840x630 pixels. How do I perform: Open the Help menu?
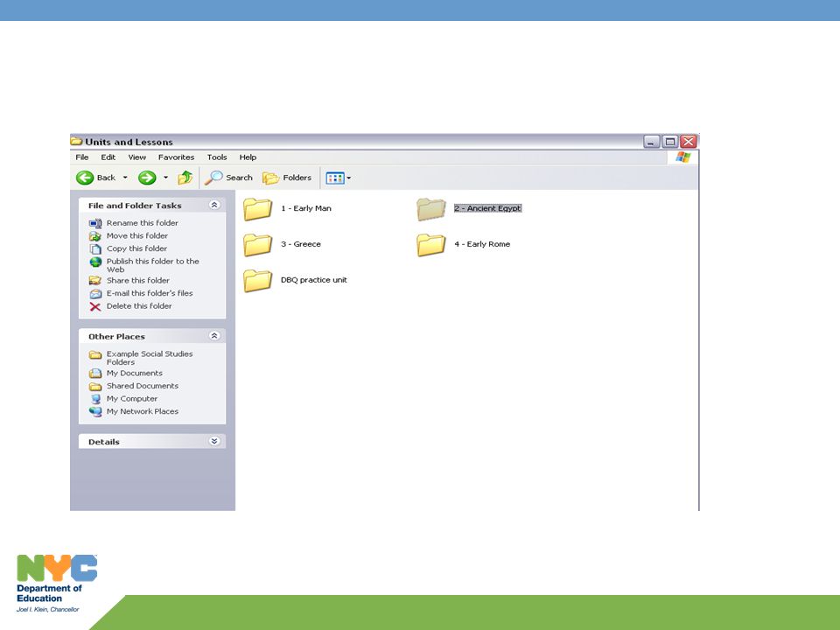pyautogui.click(x=248, y=157)
